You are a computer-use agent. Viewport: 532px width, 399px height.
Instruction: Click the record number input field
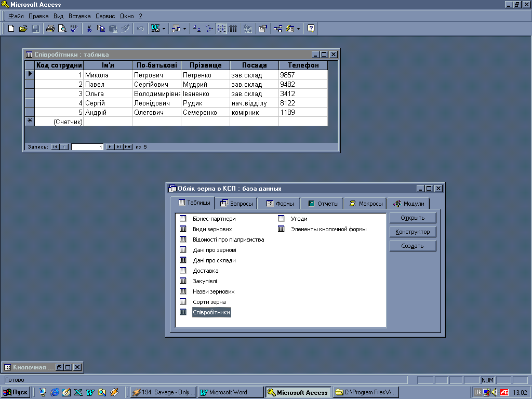[x=87, y=147]
